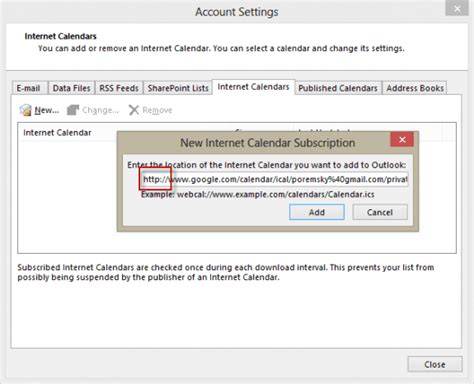The width and height of the screenshot is (474, 384).
Task: Click the New... label in toolbar
Action: click(47, 110)
